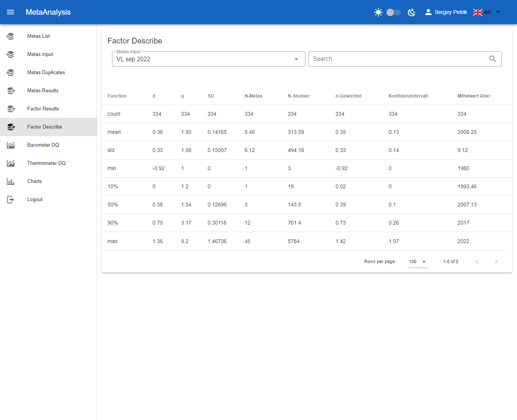Screen dimensions: 517x420
Task: Select the mean row label
Action: pyautogui.click(x=114, y=132)
